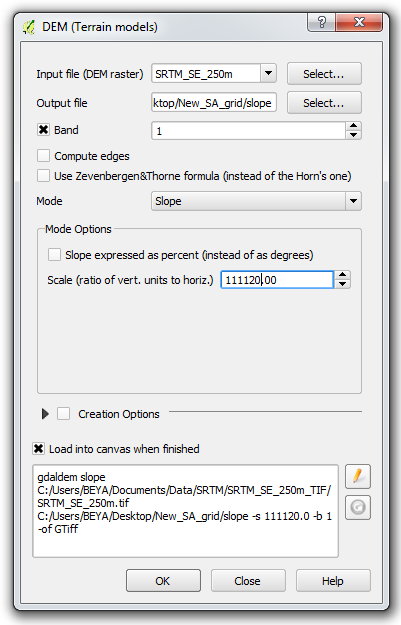Image resolution: width=401 pixels, height=625 pixels.
Task: Increase Scale ratio with up arrow
Action: [x=342, y=275]
